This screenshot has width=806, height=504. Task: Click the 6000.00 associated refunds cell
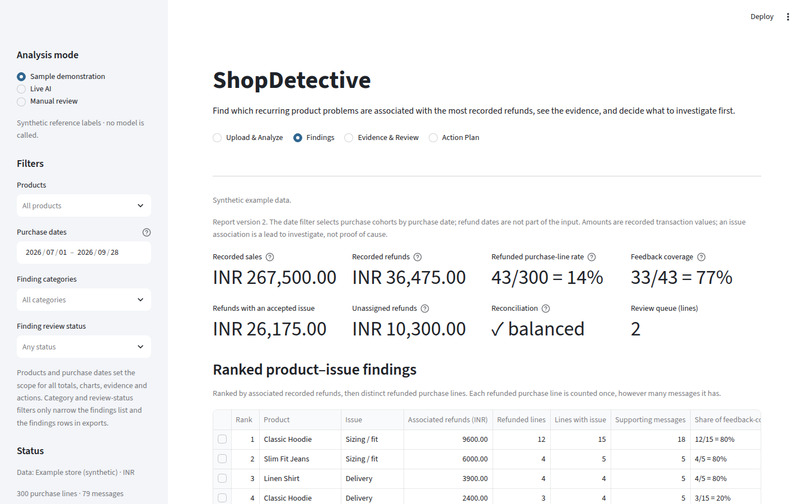pyautogui.click(x=448, y=459)
